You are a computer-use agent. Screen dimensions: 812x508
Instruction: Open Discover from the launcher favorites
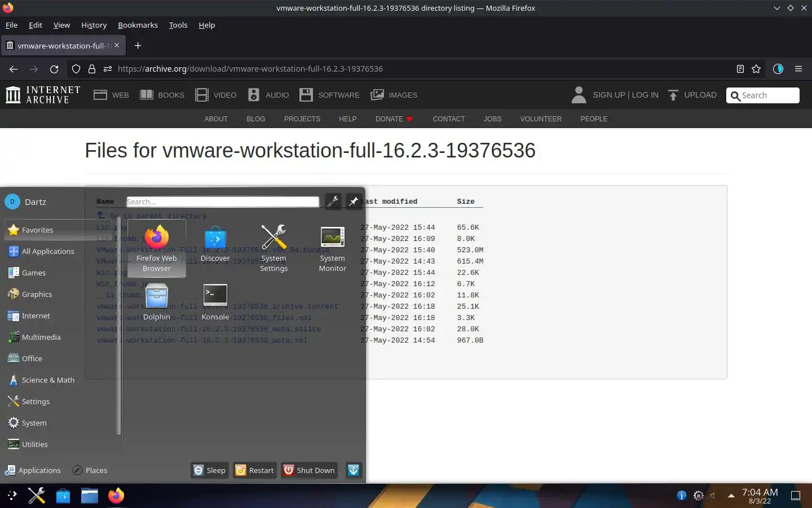click(x=215, y=244)
